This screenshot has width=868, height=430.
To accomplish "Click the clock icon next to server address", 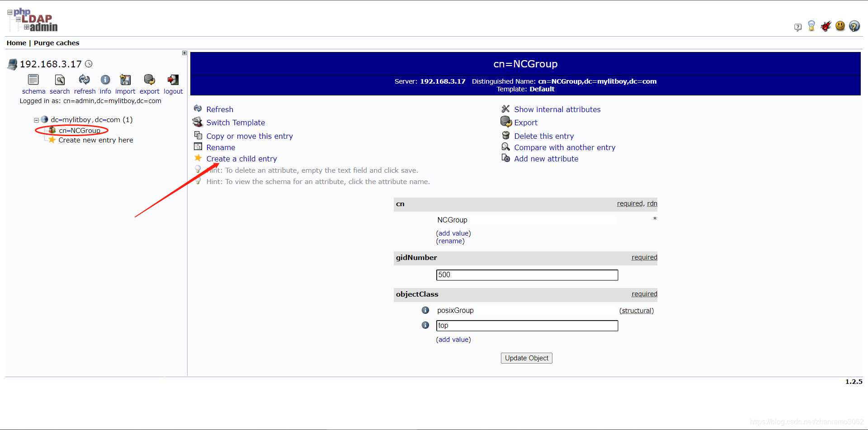I will pos(89,64).
